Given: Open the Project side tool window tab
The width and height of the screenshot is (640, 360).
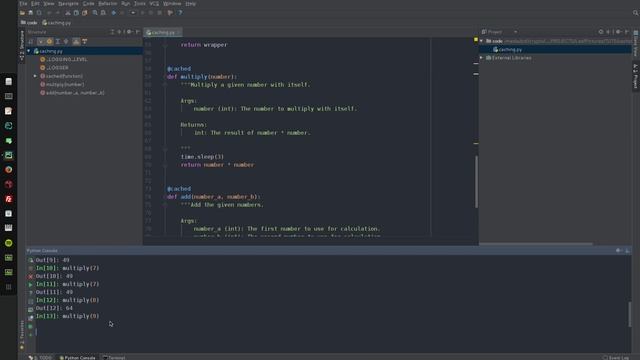Looking at the screenshot, I should pyautogui.click(x=636, y=76).
